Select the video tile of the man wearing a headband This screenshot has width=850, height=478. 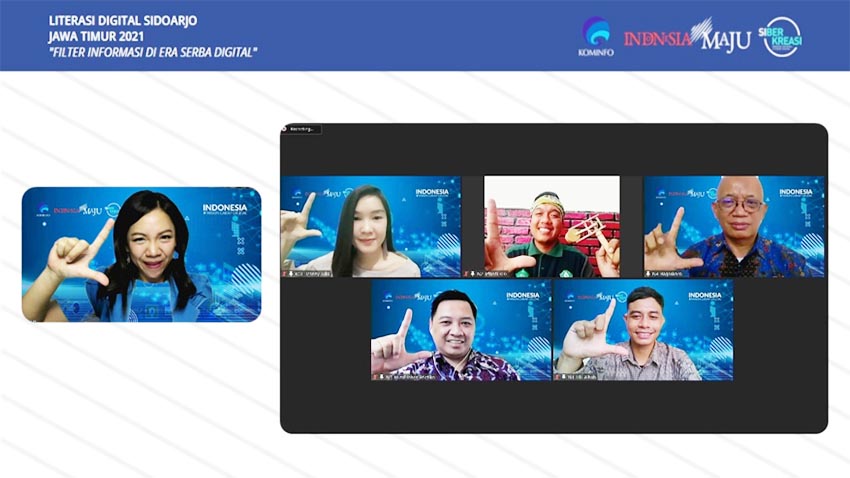click(552, 227)
